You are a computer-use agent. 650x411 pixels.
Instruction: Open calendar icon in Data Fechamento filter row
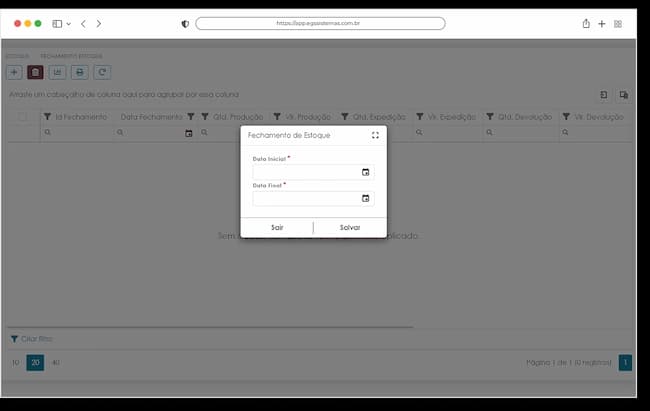click(x=189, y=133)
